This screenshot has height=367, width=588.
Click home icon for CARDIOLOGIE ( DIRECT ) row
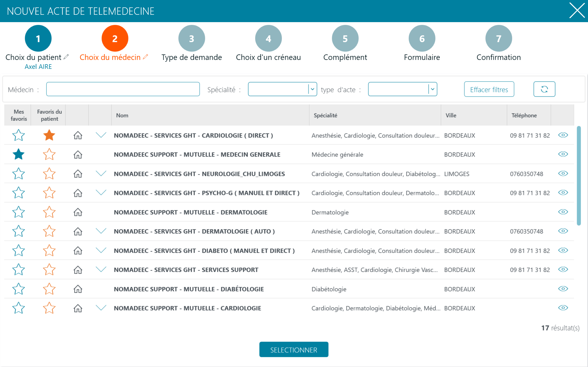pyautogui.click(x=78, y=135)
